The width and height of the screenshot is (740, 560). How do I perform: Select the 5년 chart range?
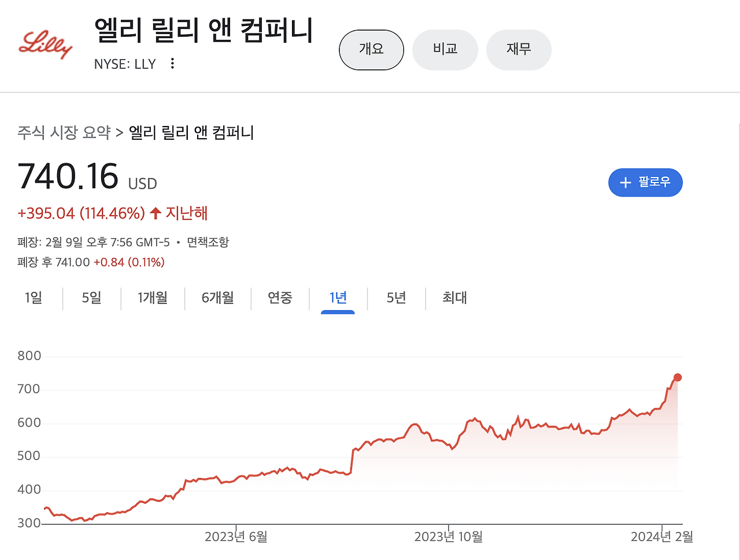(x=396, y=298)
